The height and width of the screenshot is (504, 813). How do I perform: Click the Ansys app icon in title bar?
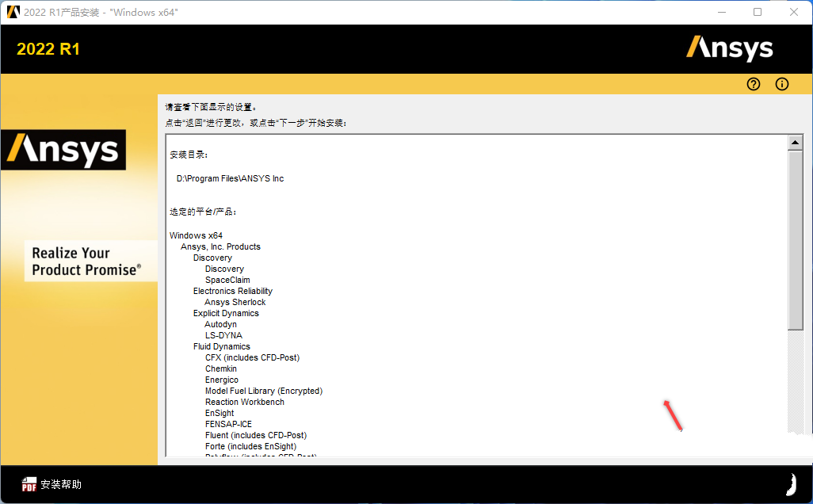(13, 12)
